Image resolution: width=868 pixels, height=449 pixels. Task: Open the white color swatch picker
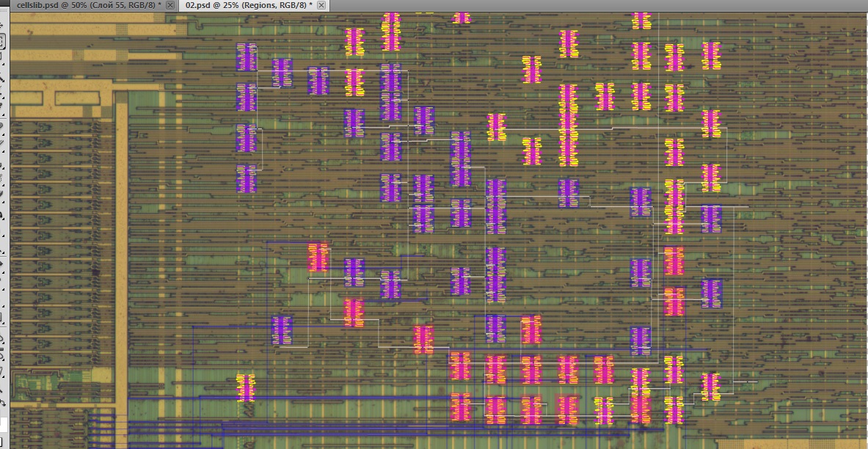pos(3,424)
